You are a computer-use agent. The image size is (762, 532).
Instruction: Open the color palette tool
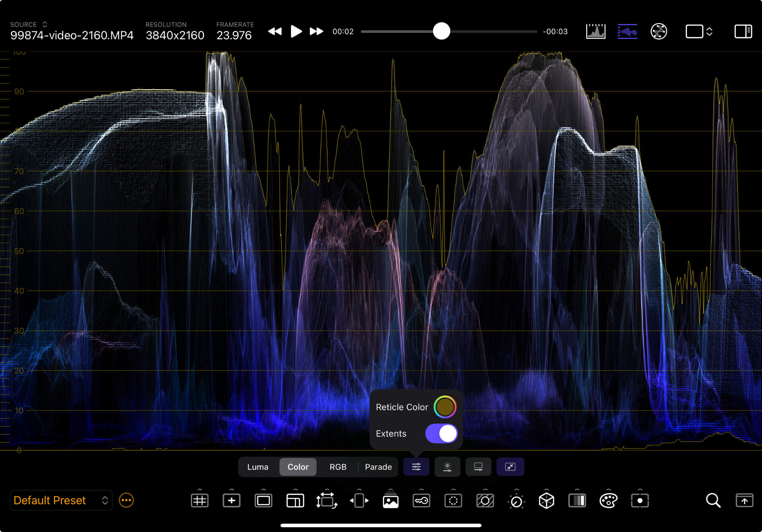point(608,501)
